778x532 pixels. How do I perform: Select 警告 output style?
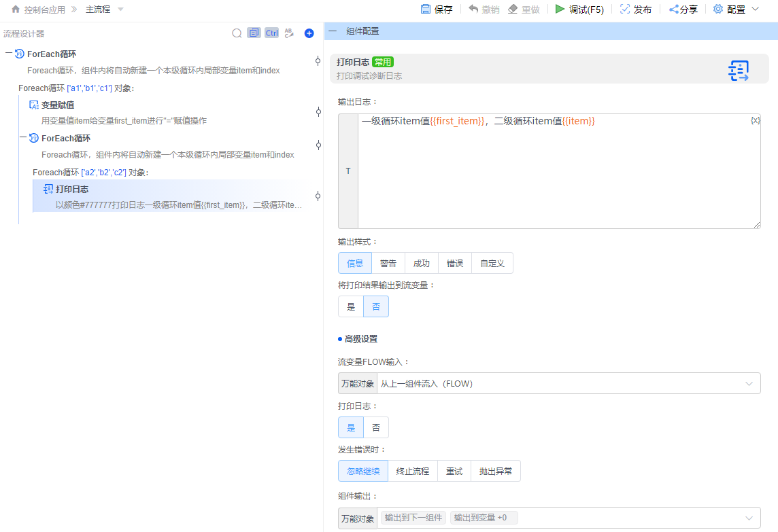point(388,263)
